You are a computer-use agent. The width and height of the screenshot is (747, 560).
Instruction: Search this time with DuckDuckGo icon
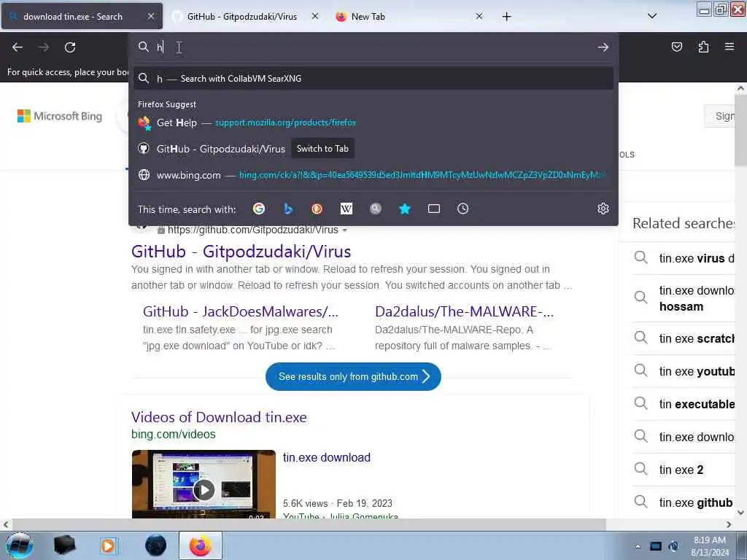point(317,209)
